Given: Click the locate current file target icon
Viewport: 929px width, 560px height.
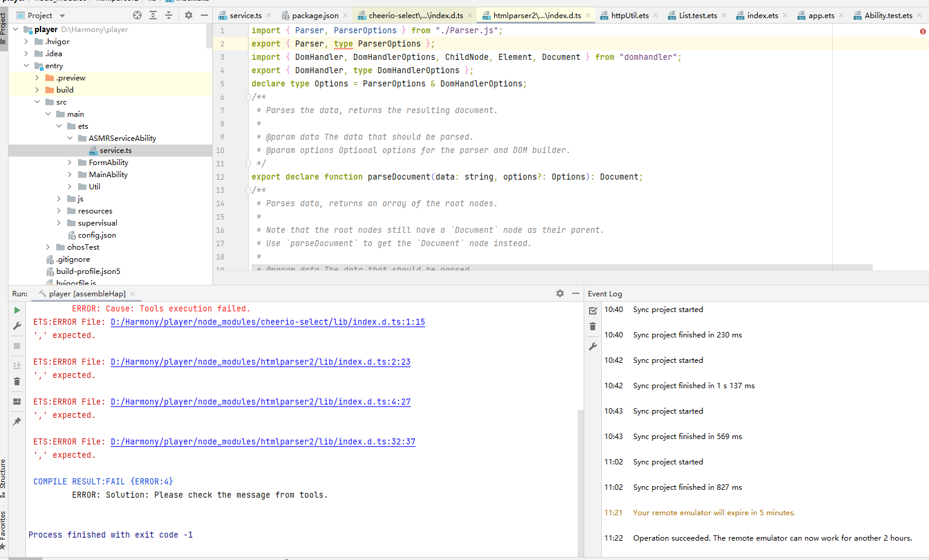Looking at the screenshot, I should click(137, 15).
